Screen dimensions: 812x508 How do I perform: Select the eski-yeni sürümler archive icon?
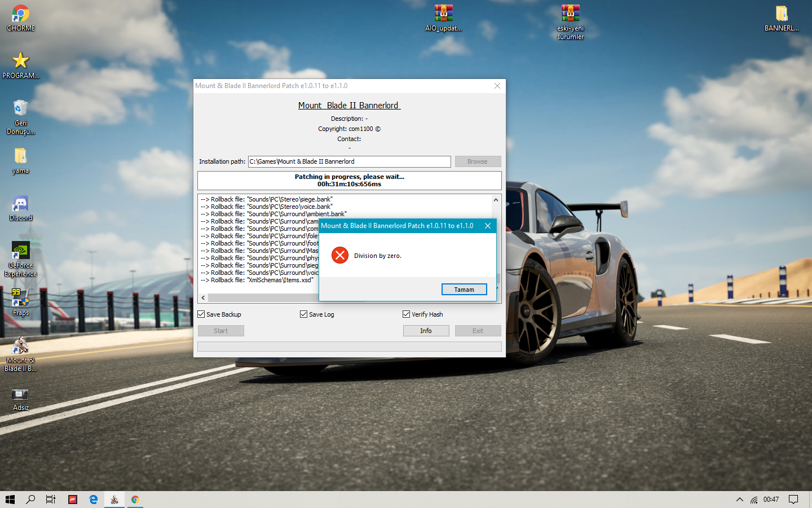pyautogui.click(x=571, y=22)
